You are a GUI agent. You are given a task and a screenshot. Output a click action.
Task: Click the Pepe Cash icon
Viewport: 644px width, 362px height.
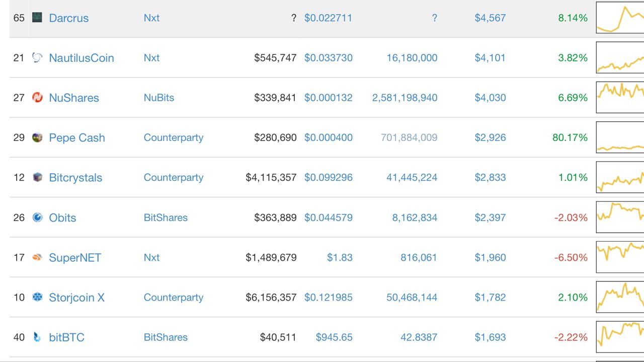coord(37,137)
